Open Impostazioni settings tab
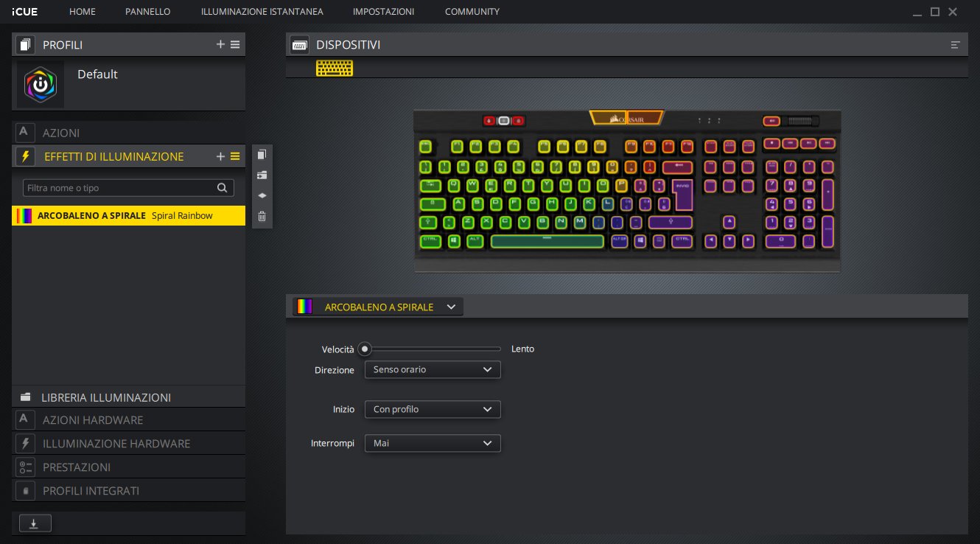Image resolution: width=980 pixels, height=544 pixels. (383, 12)
